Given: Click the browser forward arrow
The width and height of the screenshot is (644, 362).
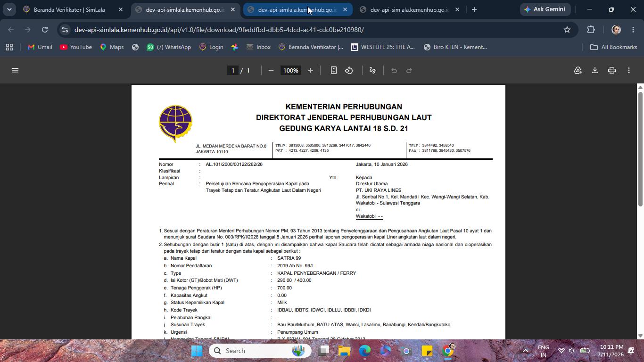Looking at the screenshot, I should coord(28,30).
